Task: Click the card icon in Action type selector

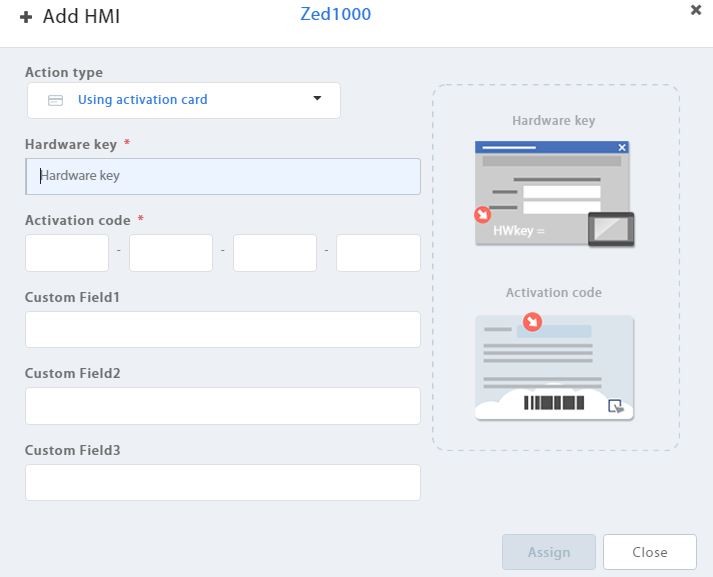Action: [x=56, y=100]
